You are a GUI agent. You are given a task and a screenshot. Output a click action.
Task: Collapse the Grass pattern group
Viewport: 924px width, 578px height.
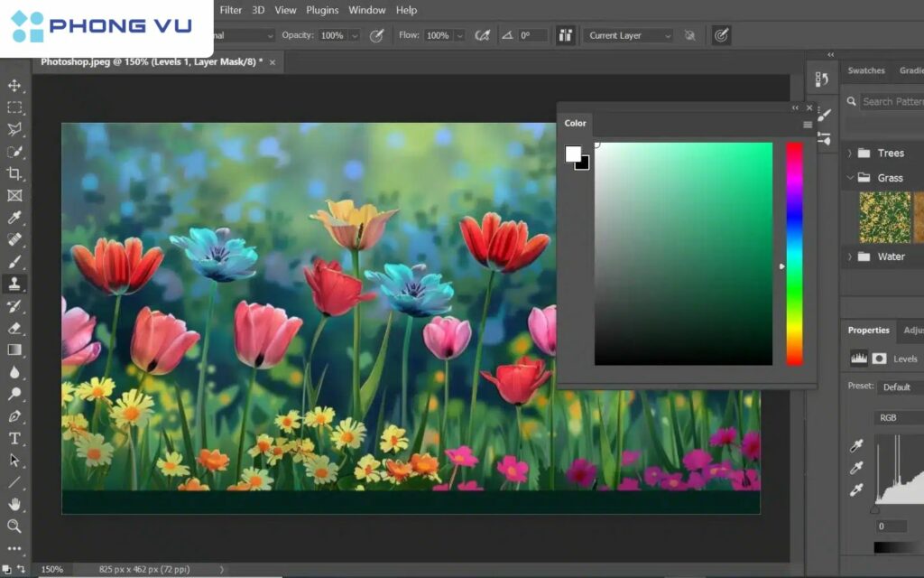pyautogui.click(x=852, y=178)
